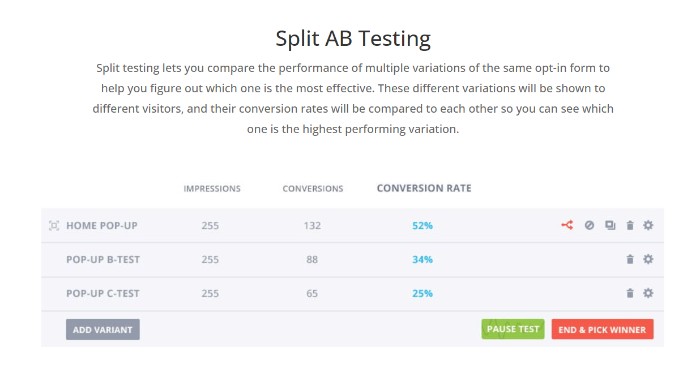Delete Pop-Up B-Test using trash icon
The image size is (700, 368).
click(x=630, y=259)
